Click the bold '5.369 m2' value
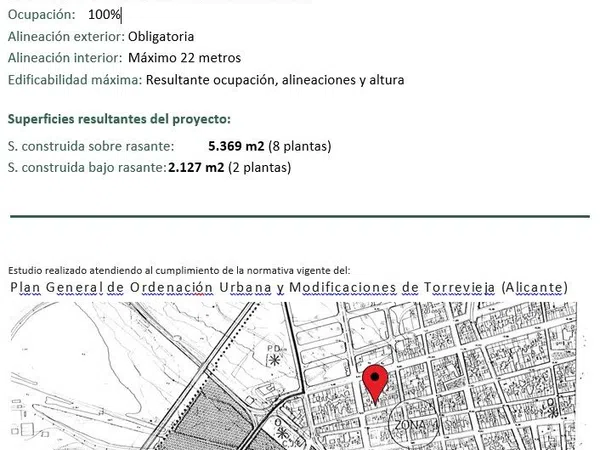Screen dimensions: 600x450 coord(236,146)
